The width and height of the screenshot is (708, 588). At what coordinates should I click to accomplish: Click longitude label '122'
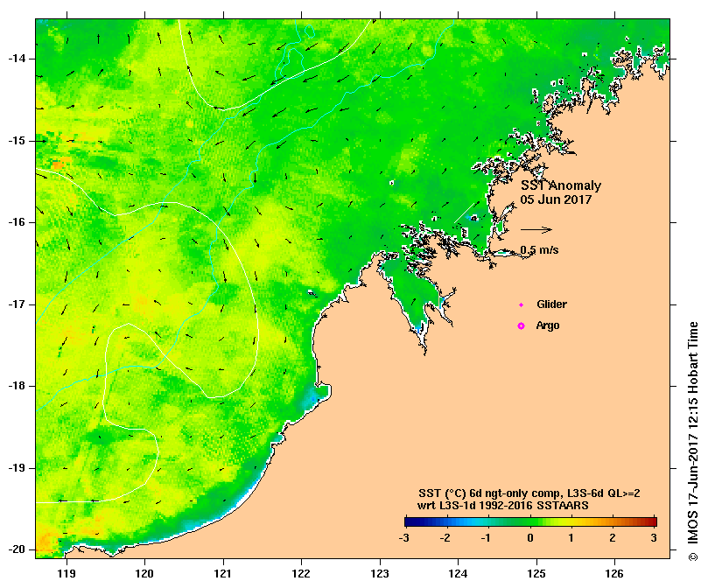coord(301,573)
